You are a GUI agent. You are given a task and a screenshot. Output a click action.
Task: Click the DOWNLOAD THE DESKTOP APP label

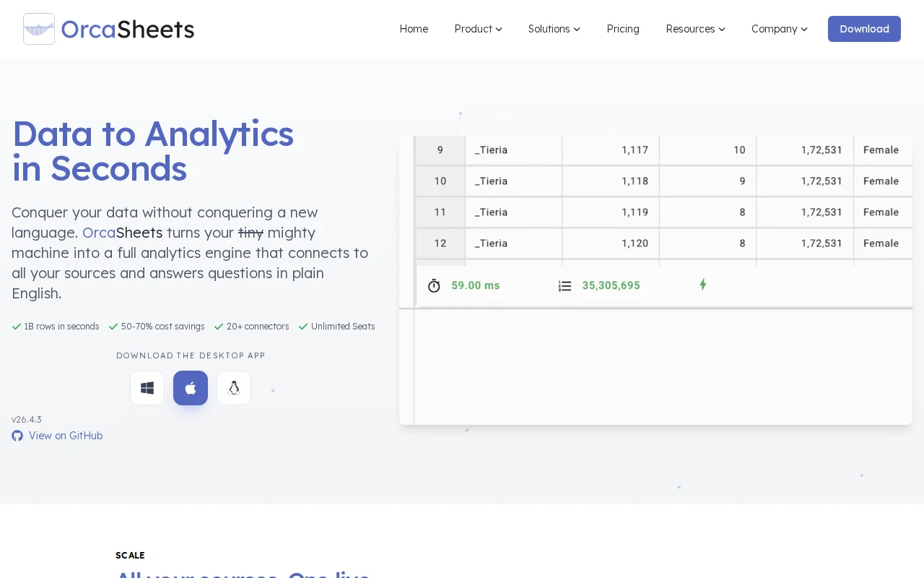[191, 355]
